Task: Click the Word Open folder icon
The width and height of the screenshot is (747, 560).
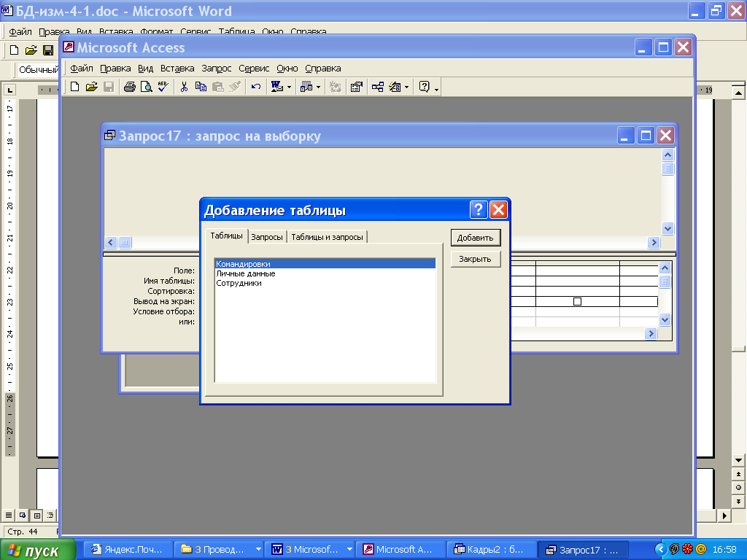Action: [x=31, y=50]
